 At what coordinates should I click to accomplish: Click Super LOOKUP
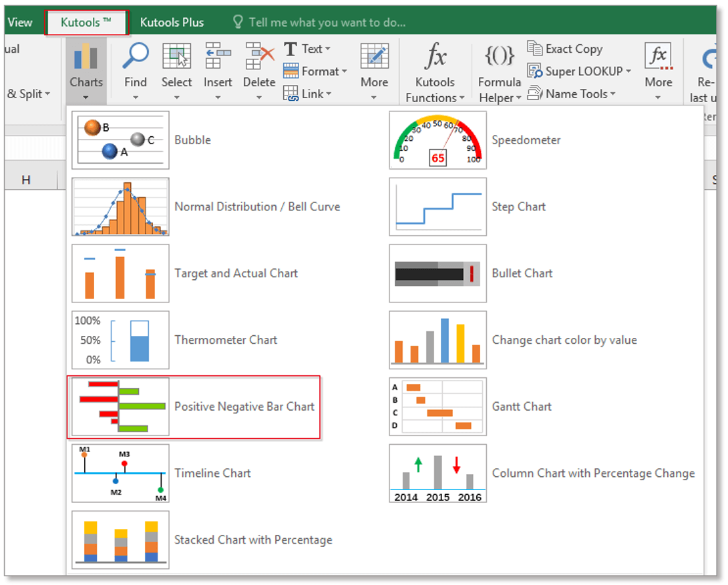[x=578, y=71]
